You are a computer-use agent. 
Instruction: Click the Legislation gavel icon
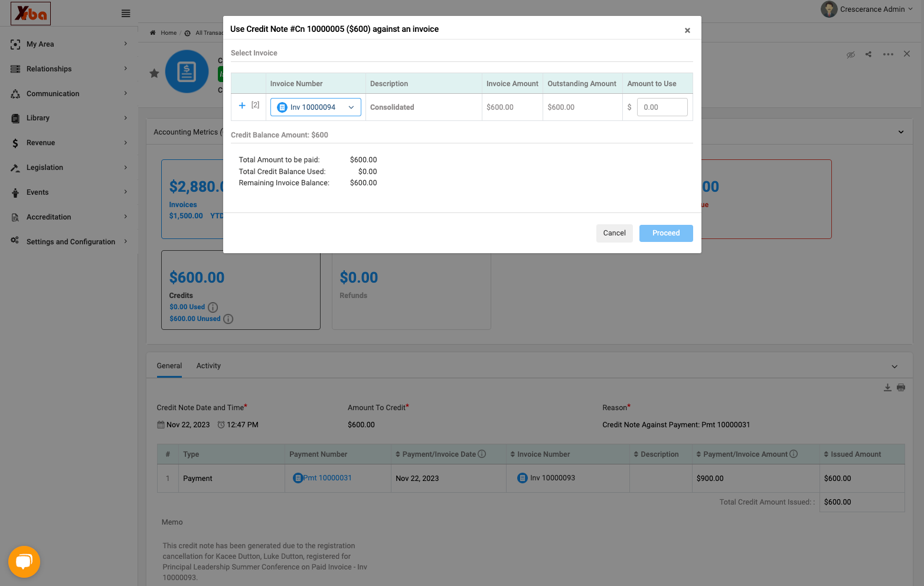(x=15, y=168)
